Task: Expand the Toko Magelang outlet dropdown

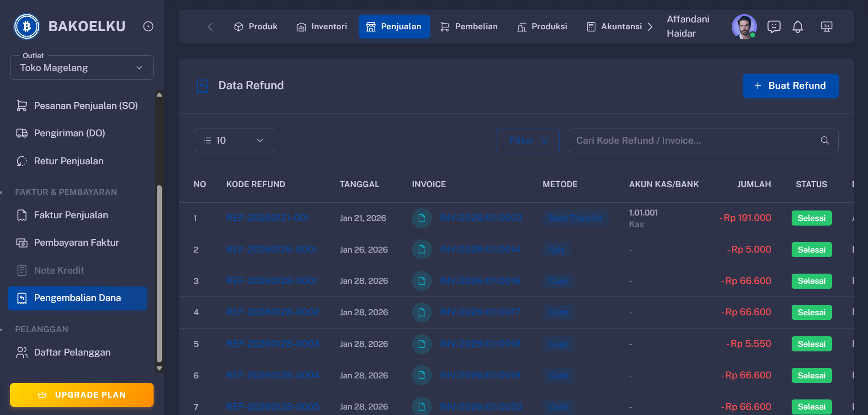Action: point(81,67)
